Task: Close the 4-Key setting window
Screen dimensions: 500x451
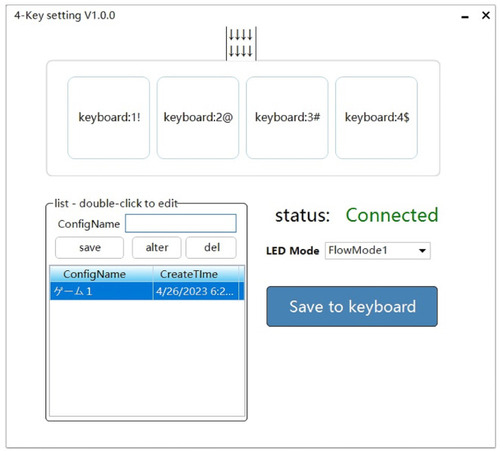Action: click(486, 15)
